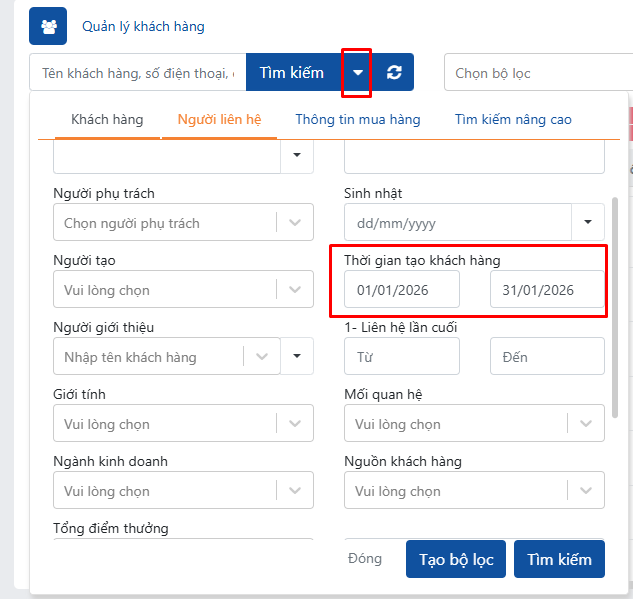Click the Từ last-contact date field
Screen dimensions: 633x599
tap(401, 357)
